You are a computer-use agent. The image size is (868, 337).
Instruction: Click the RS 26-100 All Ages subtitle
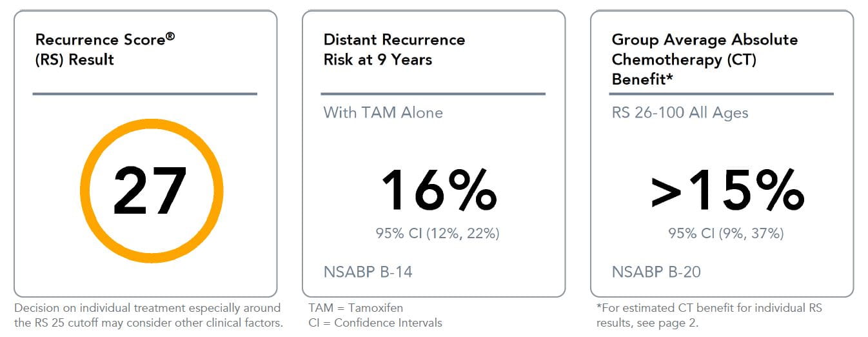(x=680, y=112)
